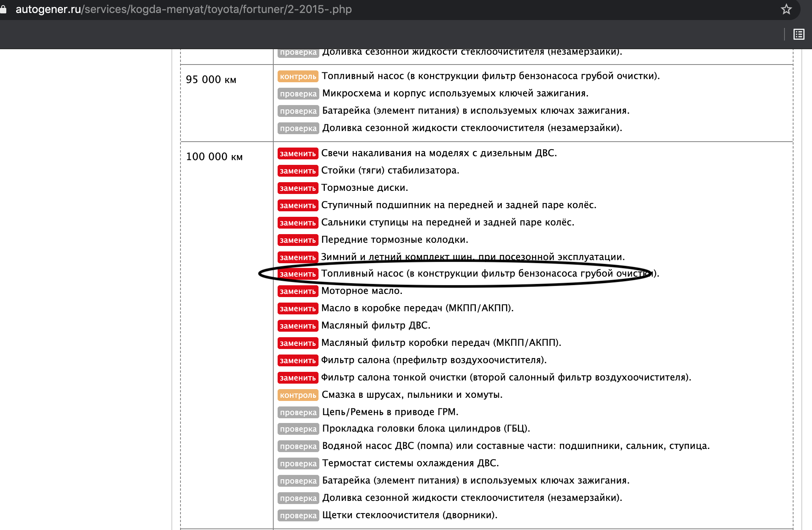This screenshot has height=530, width=812.
Task: Open the reading list panel icon
Action: pos(799,35)
